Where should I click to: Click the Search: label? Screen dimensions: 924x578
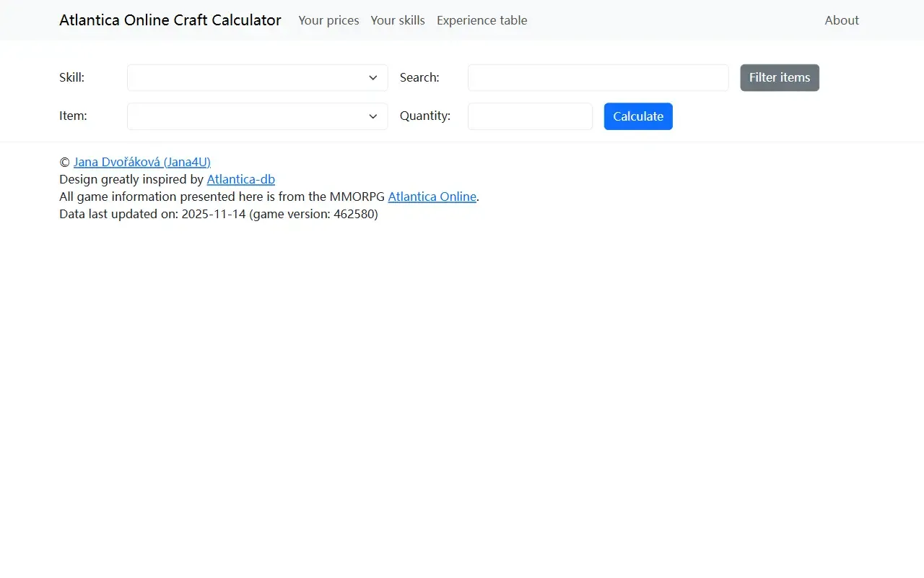click(x=419, y=77)
